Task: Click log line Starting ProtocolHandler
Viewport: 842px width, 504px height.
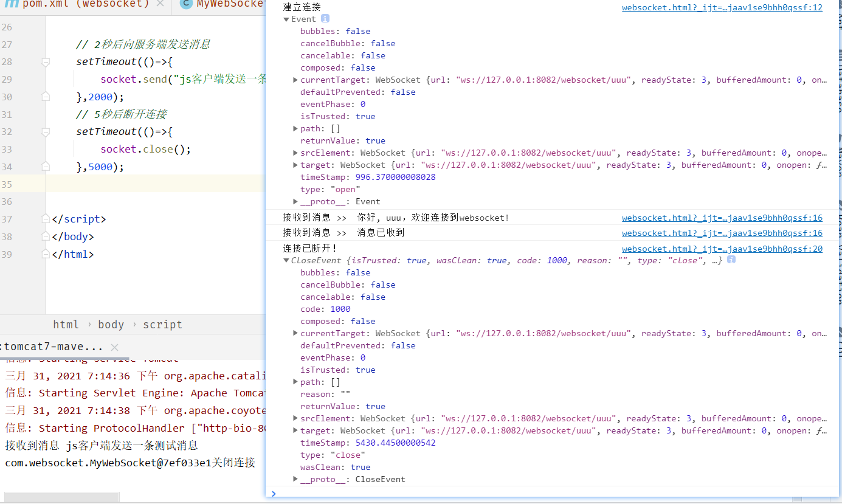Action: (x=136, y=428)
